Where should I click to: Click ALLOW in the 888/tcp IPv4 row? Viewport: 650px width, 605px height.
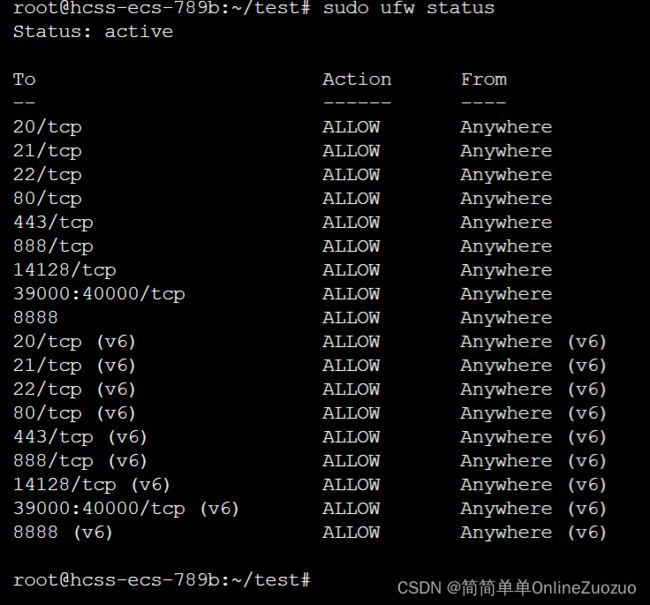click(x=351, y=246)
